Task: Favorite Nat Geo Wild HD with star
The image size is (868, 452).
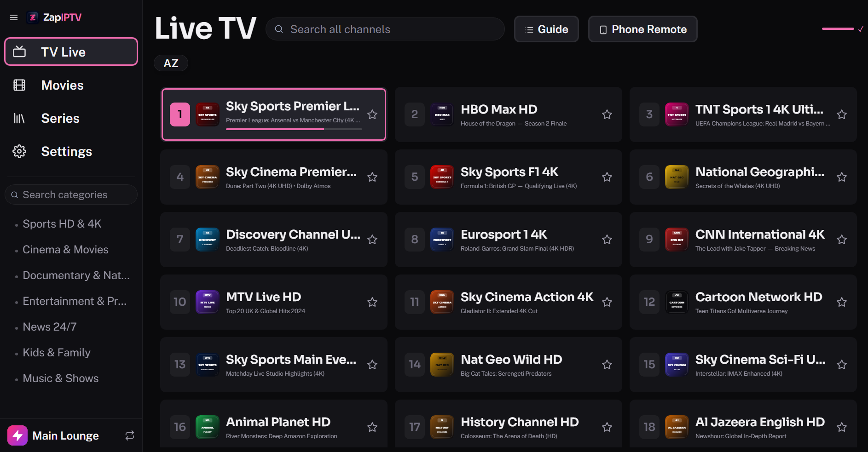Action: [x=607, y=365]
